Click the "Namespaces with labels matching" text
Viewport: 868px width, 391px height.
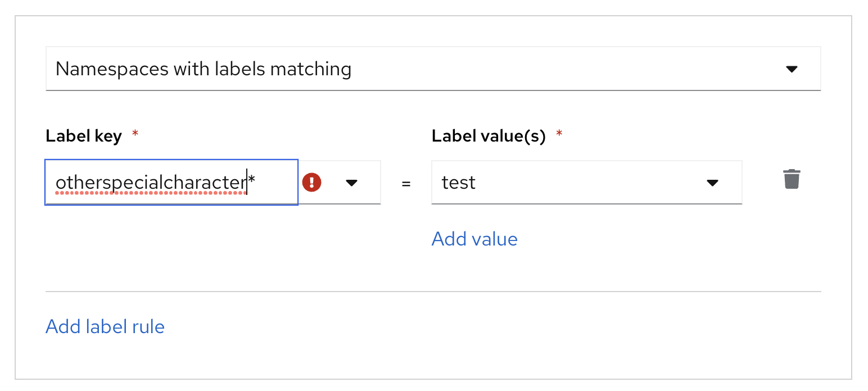(x=204, y=69)
